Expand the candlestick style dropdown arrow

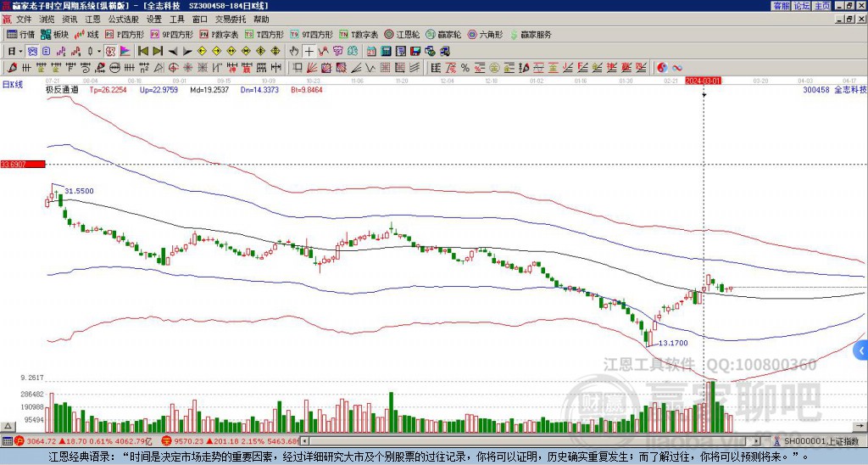[x=99, y=52]
